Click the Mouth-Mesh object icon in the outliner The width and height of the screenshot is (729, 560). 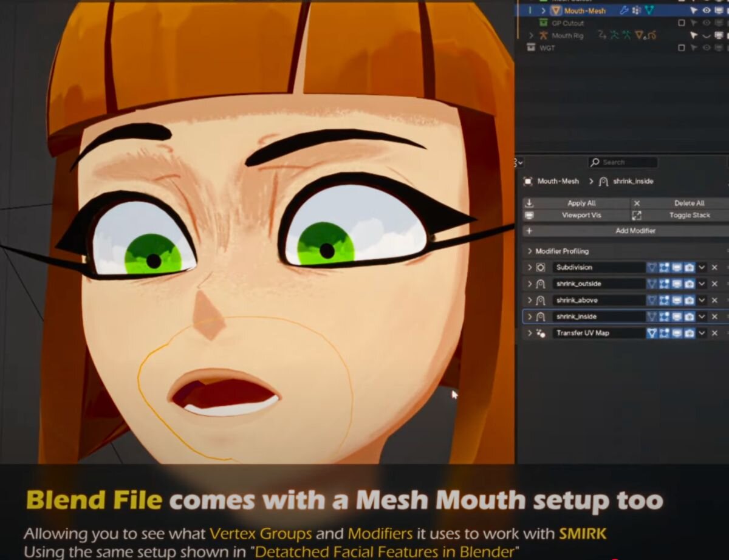tap(556, 10)
